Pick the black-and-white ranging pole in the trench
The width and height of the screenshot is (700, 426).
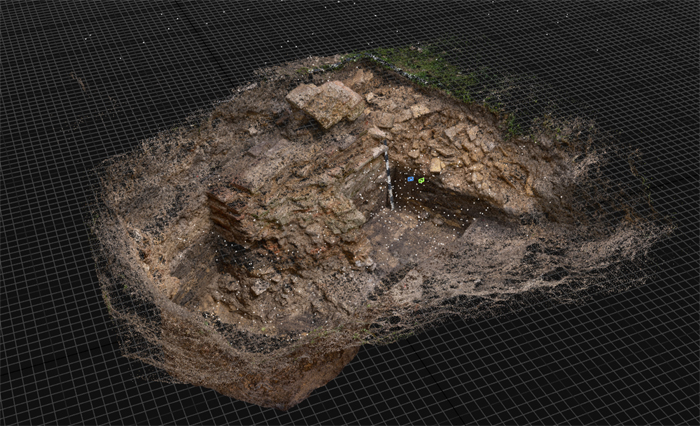(388, 175)
